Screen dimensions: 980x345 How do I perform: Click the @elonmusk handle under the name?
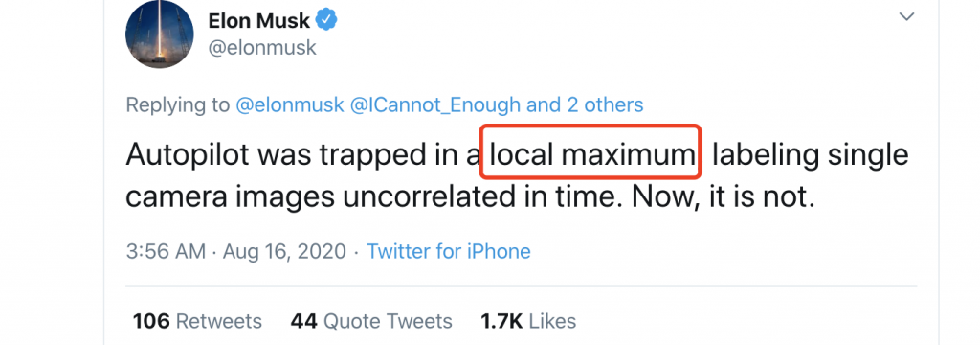[x=262, y=48]
